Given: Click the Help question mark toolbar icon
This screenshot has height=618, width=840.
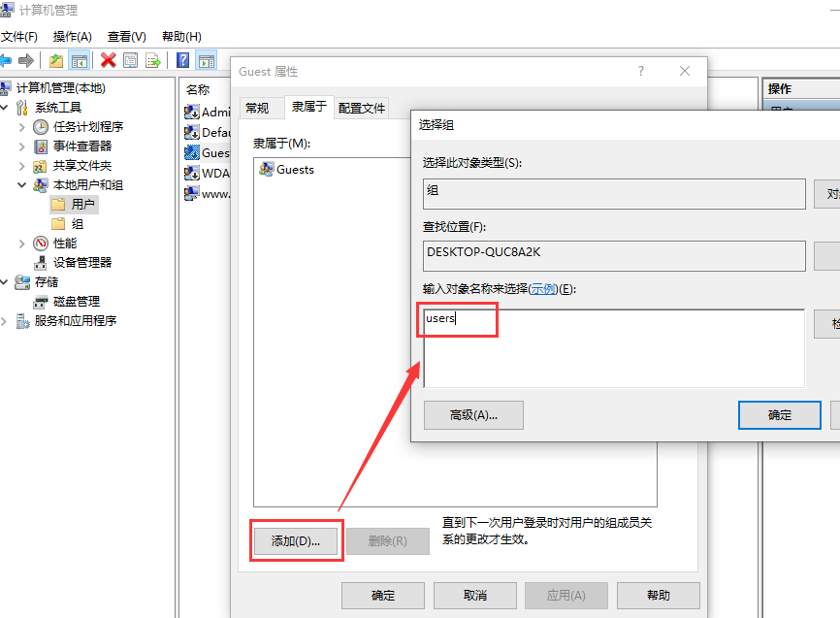Looking at the screenshot, I should click(x=183, y=60).
